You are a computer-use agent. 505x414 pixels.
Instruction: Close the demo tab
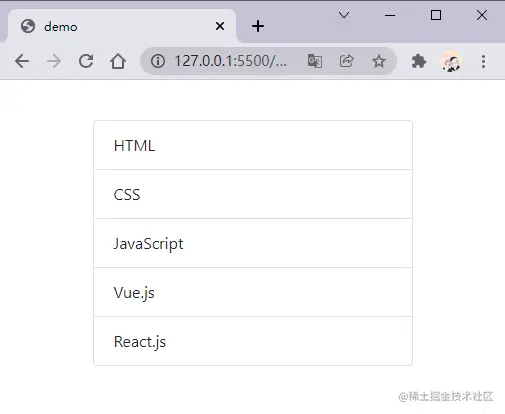point(220,26)
